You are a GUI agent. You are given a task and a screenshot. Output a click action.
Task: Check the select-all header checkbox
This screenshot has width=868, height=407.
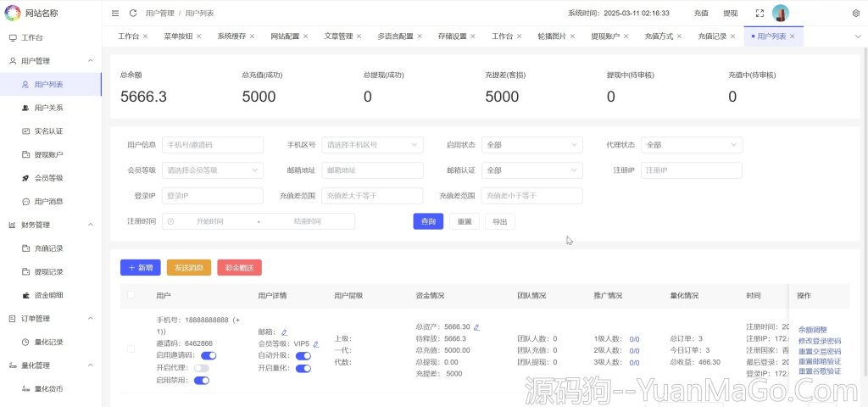[131, 295]
